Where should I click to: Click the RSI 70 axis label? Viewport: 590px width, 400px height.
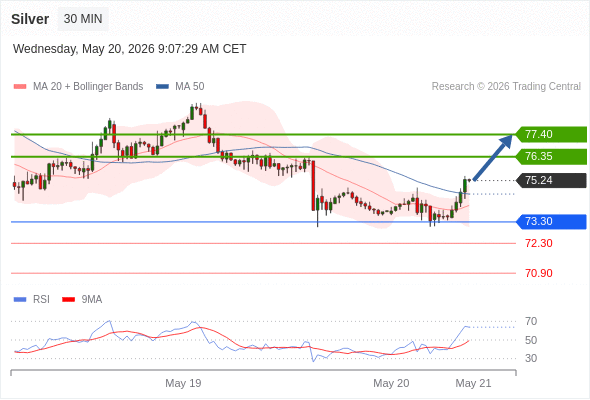[x=531, y=321]
